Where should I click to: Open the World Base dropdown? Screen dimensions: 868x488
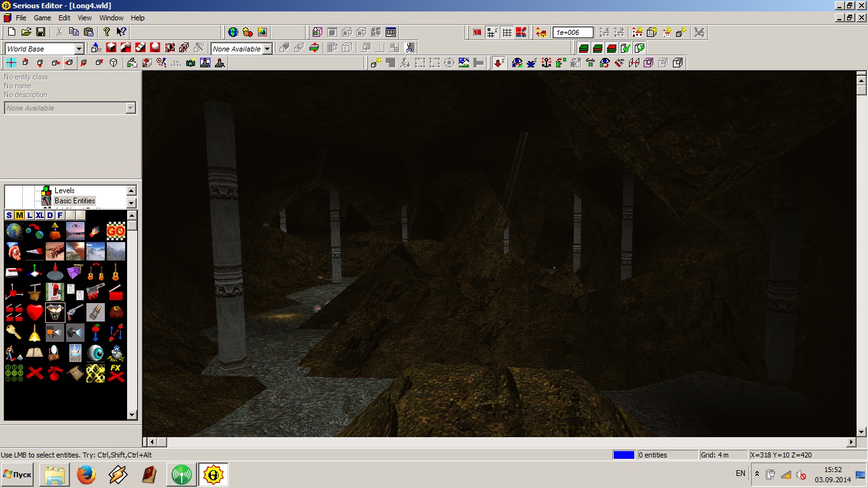(x=79, y=49)
